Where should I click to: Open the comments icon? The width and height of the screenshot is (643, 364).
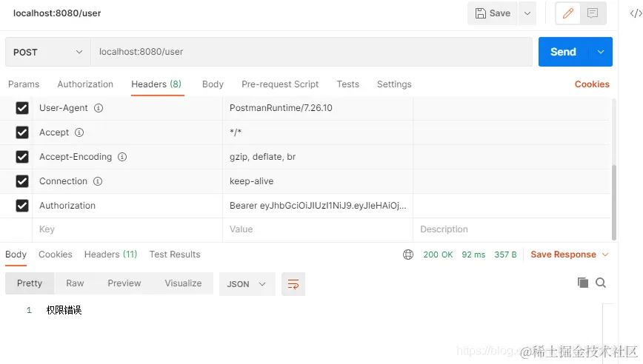point(593,13)
